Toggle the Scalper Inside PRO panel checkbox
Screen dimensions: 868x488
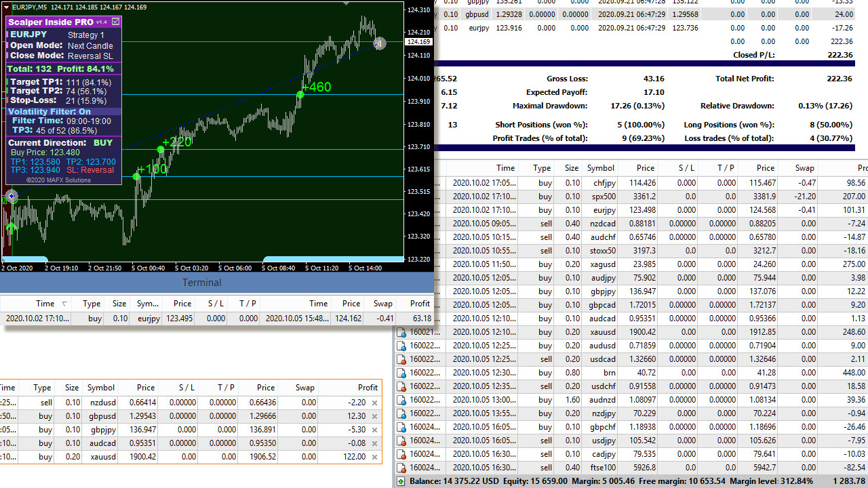click(x=115, y=22)
